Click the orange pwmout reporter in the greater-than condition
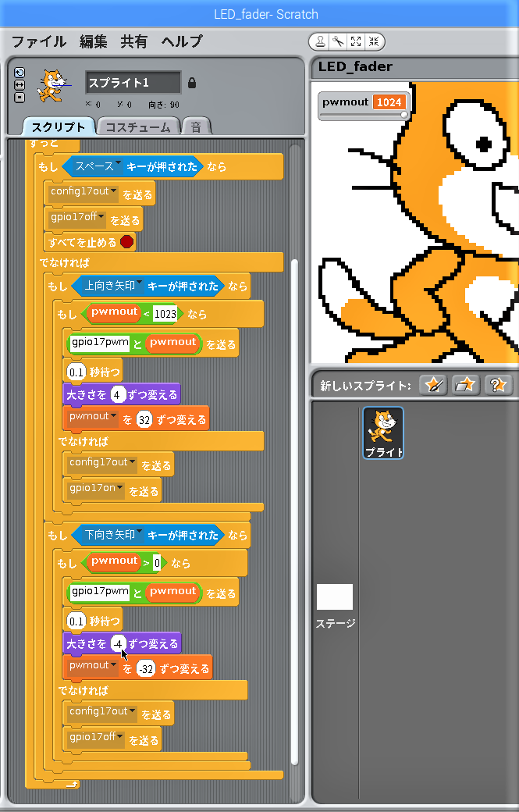This screenshot has width=519, height=812. [115, 562]
